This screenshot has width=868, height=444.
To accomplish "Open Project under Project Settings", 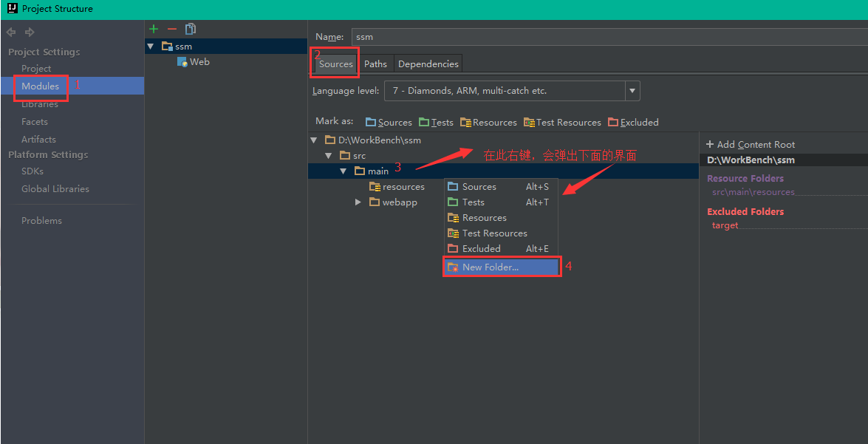I will (x=36, y=69).
